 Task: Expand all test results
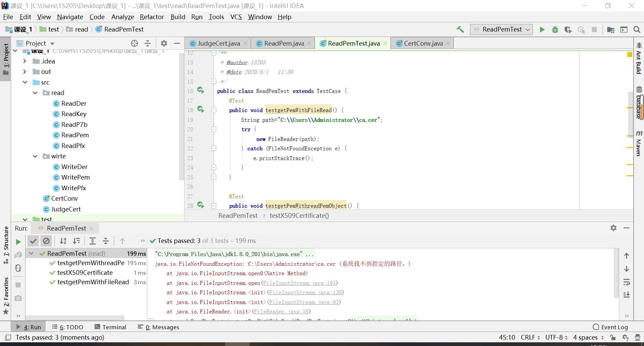[x=93, y=241]
